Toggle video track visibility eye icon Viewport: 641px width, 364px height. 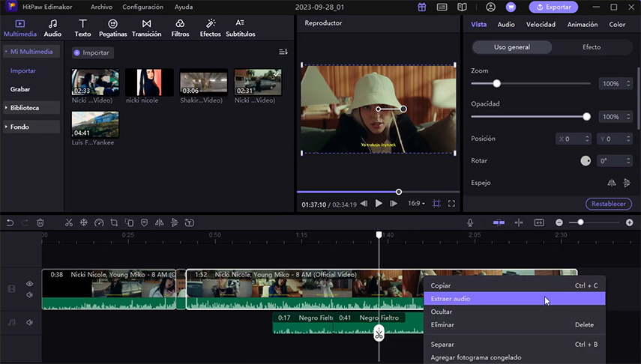29,284
